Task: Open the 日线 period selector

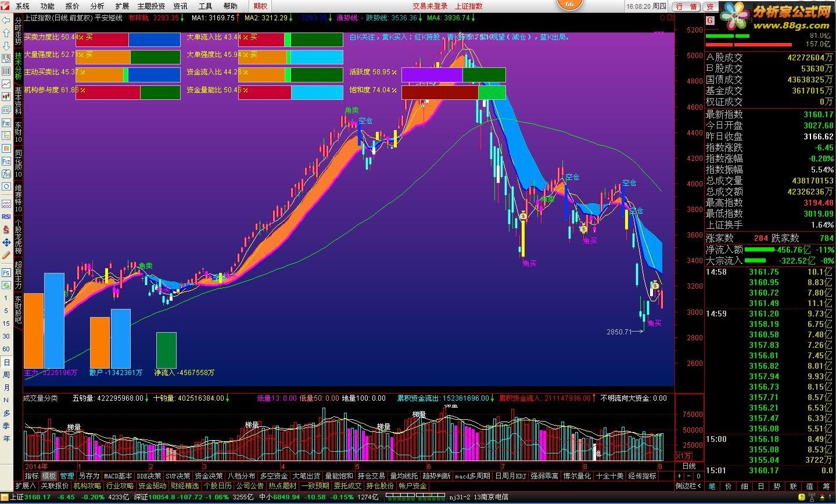Action: pyautogui.click(x=689, y=466)
